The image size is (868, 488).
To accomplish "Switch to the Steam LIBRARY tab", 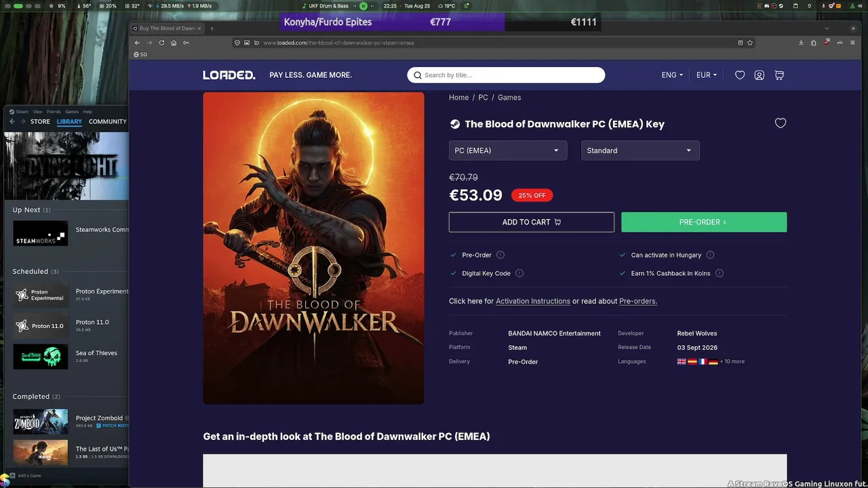I will [69, 121].
